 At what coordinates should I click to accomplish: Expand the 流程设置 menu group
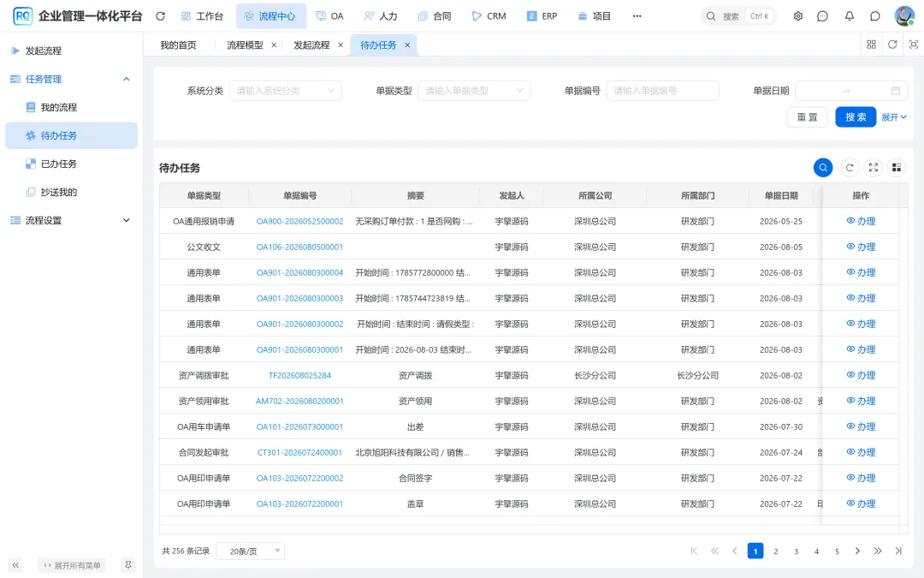click(x=126, y=221)
